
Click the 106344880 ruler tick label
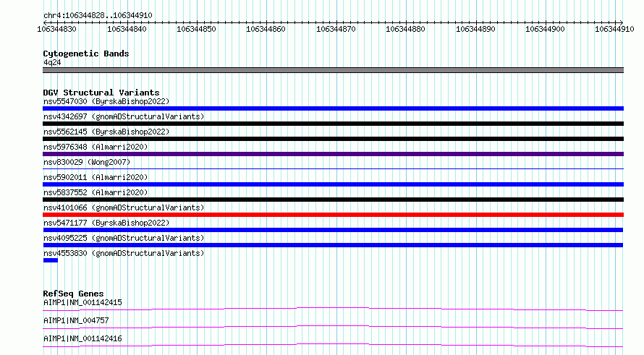[x=405, y=29]
